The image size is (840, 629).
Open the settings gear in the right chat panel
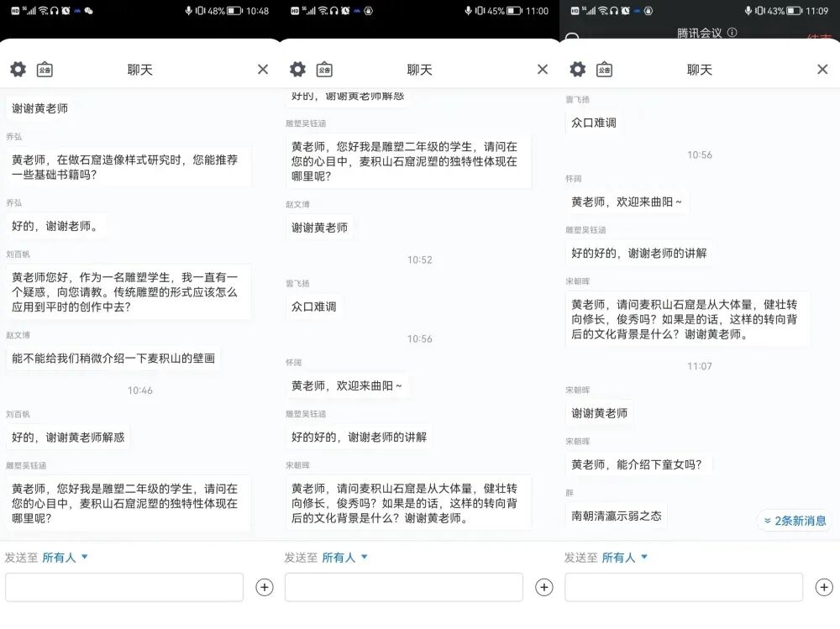click(x=577, y=70)
